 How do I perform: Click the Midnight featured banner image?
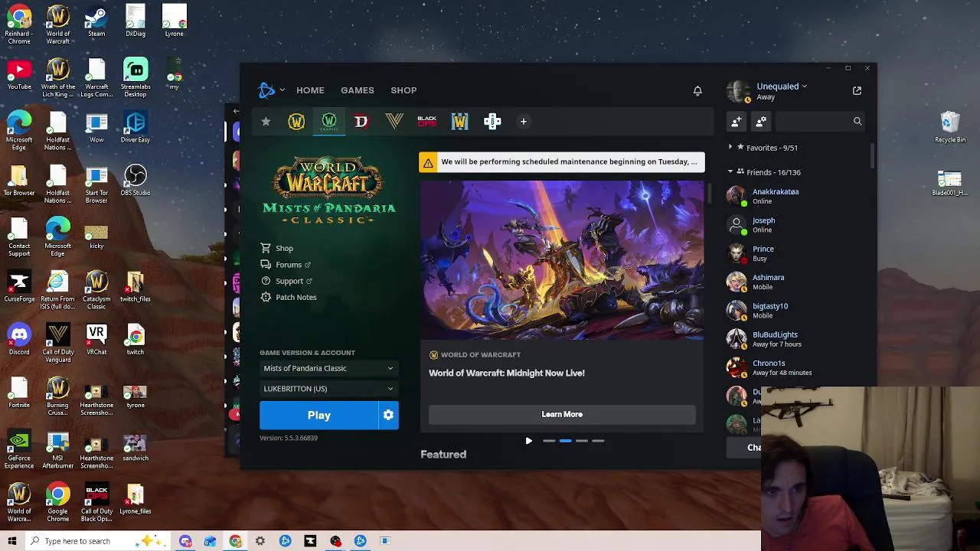click(561, 260)
